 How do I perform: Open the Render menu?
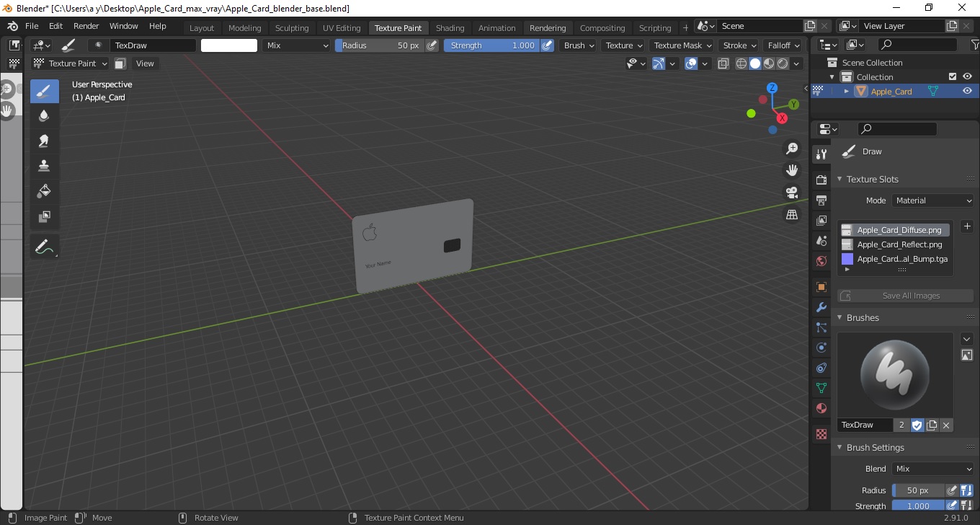[x=86, y=26]
